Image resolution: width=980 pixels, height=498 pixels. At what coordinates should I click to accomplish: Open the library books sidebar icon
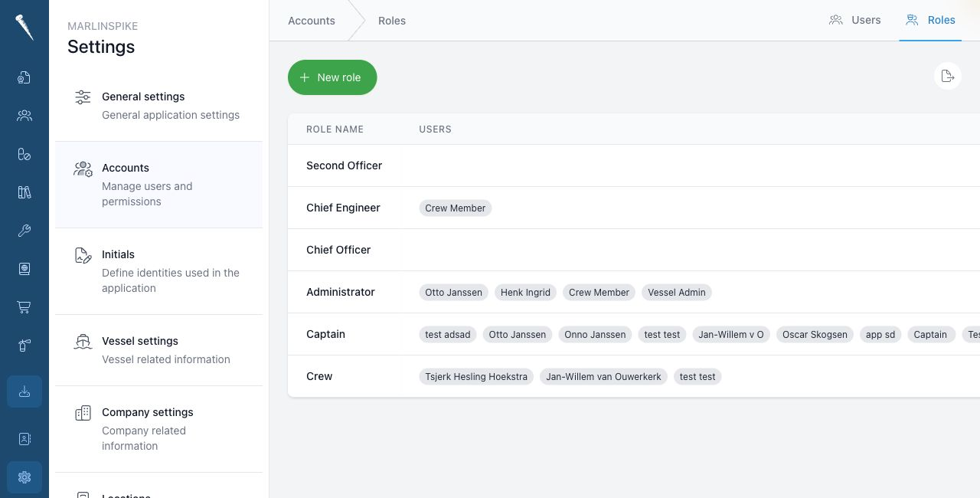coord(24,192)
